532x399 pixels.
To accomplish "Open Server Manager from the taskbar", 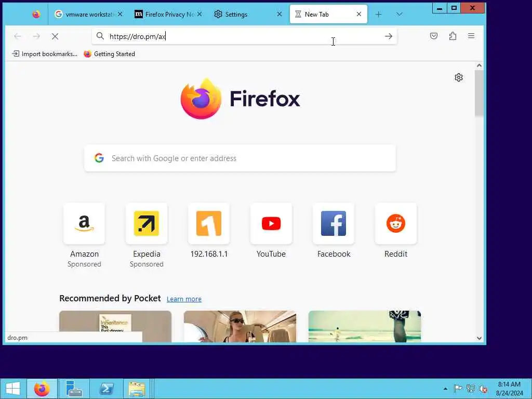I will point(74,389).
